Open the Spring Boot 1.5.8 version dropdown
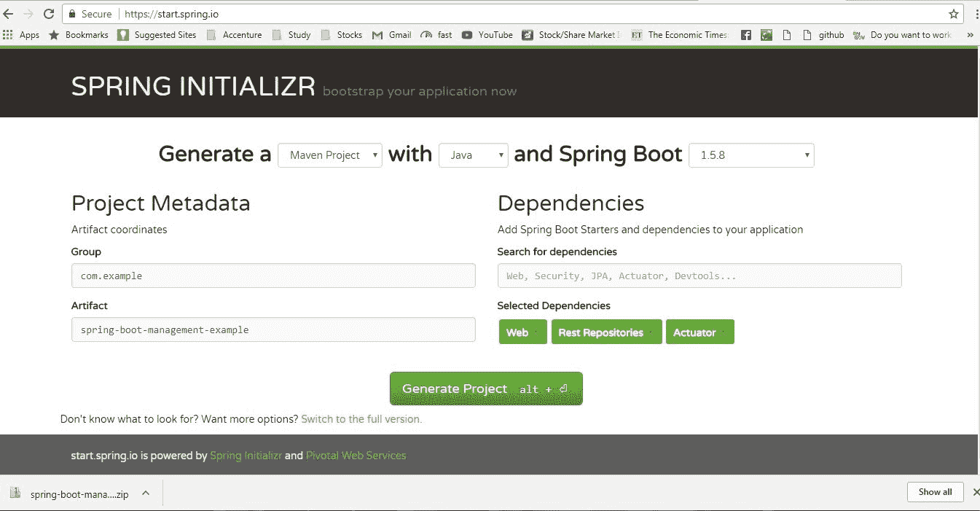The width and height of the screenshot is (980, 511). 751,155
